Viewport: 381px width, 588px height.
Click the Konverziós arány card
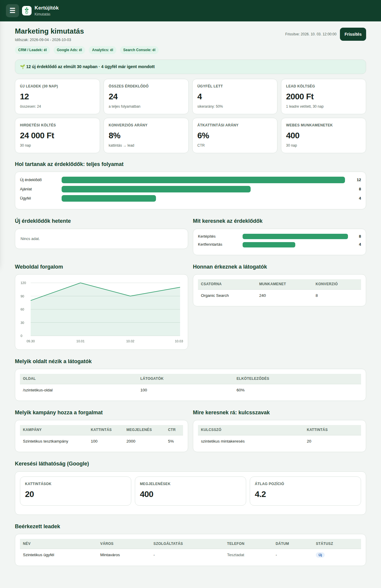click(x=146, y=135)
